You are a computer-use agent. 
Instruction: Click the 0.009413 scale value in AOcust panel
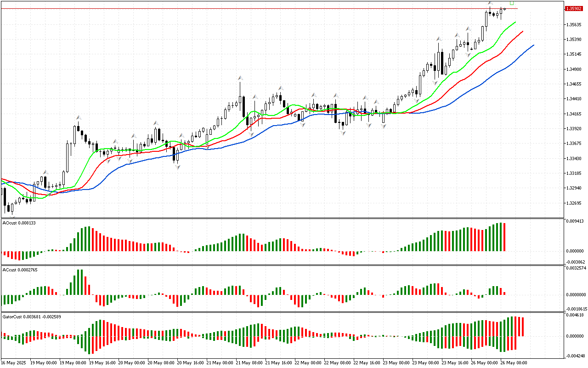click(575, 221)
